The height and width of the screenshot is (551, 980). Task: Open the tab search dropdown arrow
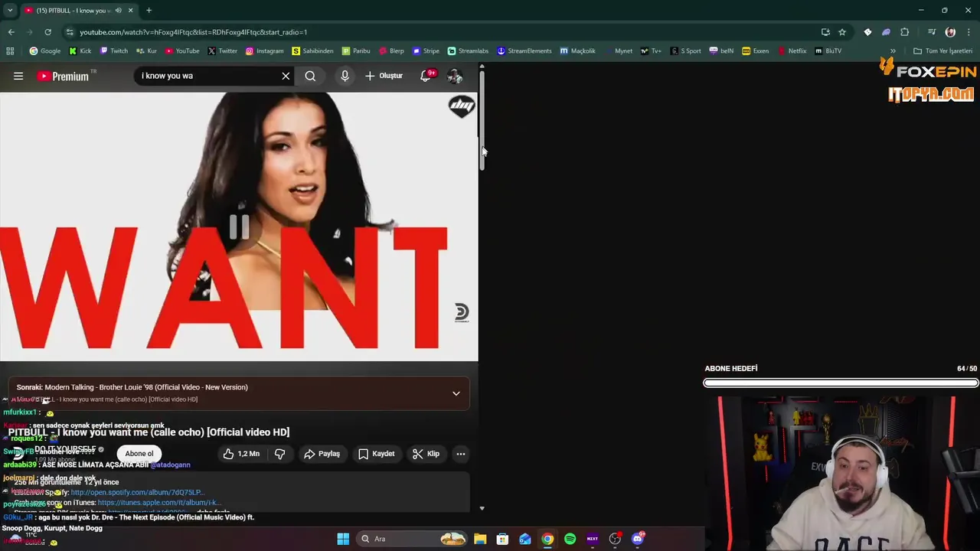(10, 10)
